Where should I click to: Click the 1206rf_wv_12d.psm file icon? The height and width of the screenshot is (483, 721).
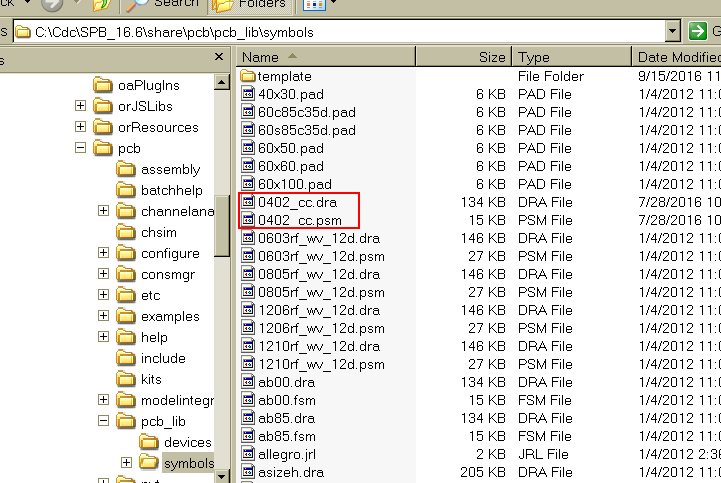248,328
